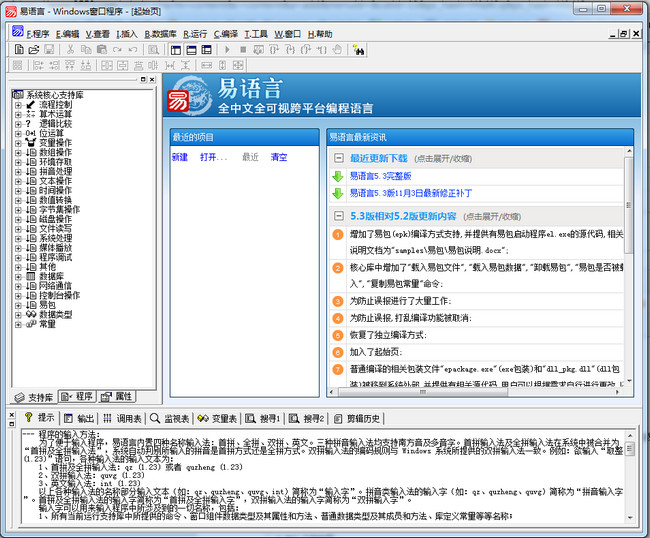Click the step-over braces debug icon
Viewport: 650px width, 538px height.
click(274, 50)
